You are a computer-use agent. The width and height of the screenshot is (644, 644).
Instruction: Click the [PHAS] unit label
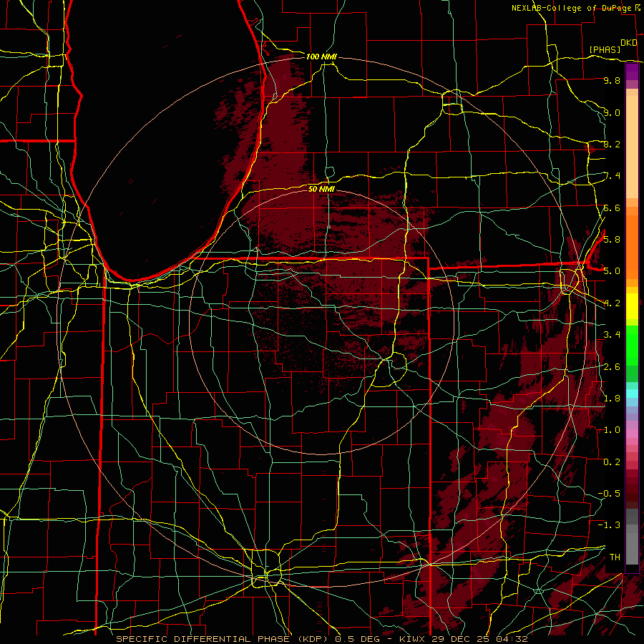click(x=605, y=49)
